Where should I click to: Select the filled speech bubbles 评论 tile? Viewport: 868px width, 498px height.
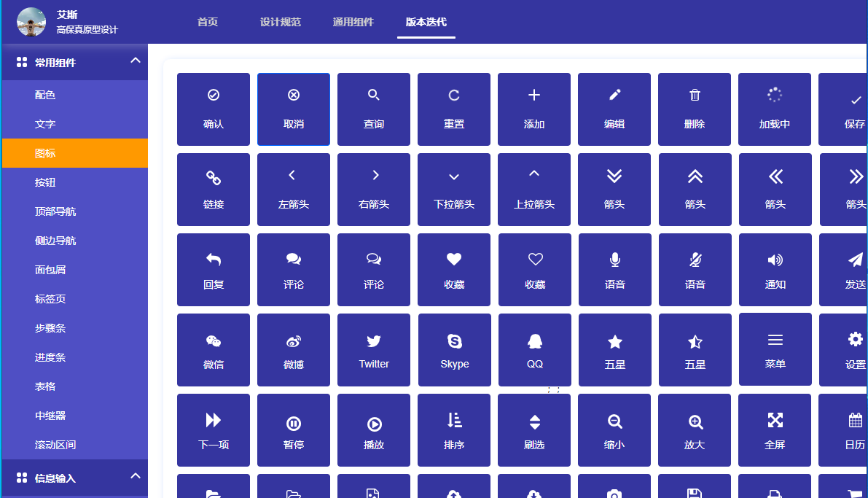[294, 270]
